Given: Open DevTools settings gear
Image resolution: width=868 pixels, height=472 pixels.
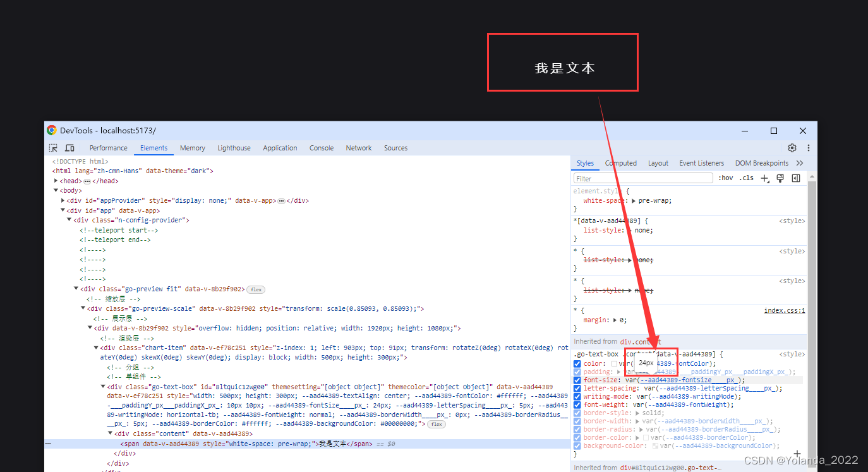Looking at the screenshot, I should point(792,147).
